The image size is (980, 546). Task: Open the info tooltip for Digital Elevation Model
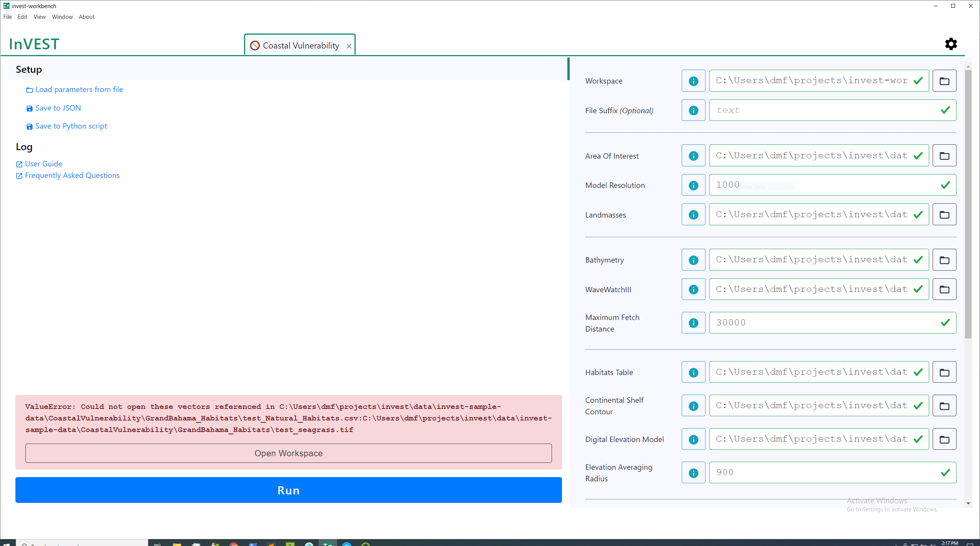pos(693,439)
